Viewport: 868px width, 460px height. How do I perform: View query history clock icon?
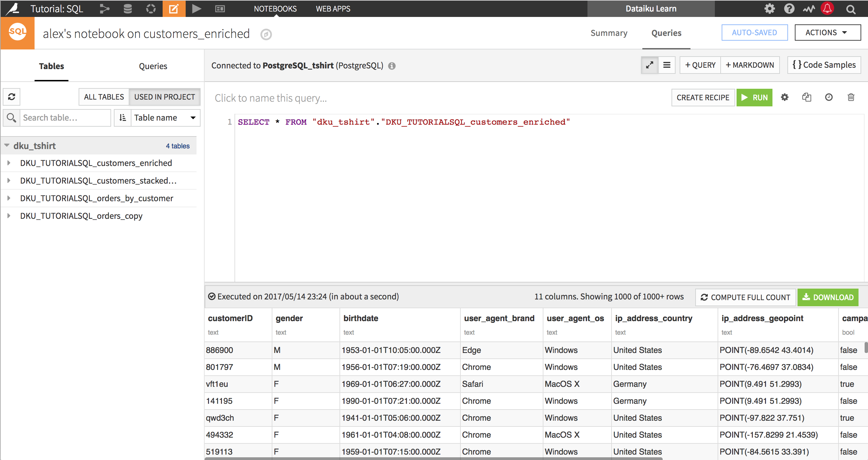(x=829, y=98)
